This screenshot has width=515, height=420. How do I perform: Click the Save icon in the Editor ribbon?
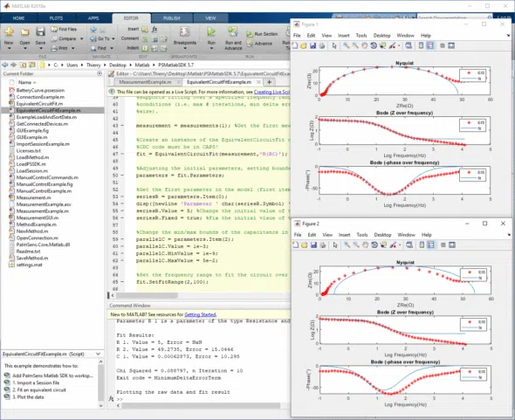(x=40, y=32)
